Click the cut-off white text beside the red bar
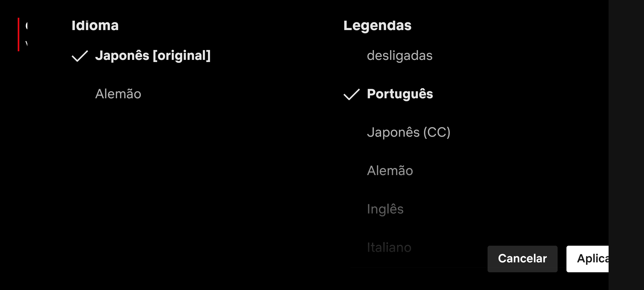This screenshot has height=290, width=644. (x=26, y=34)
